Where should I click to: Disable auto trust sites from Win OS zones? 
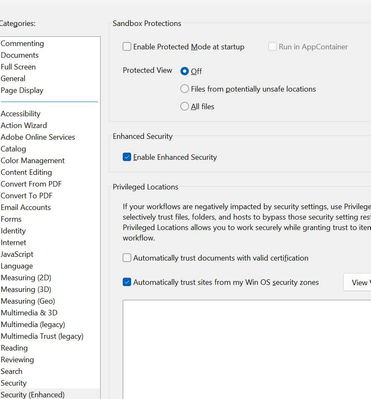[127, 282]
